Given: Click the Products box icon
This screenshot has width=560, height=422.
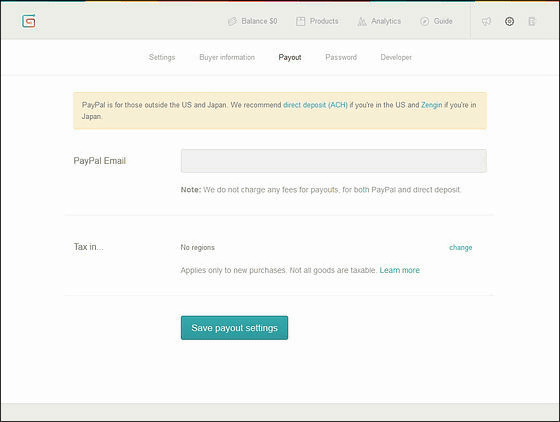Looking at the screenshot, I should tap(300, 21).
